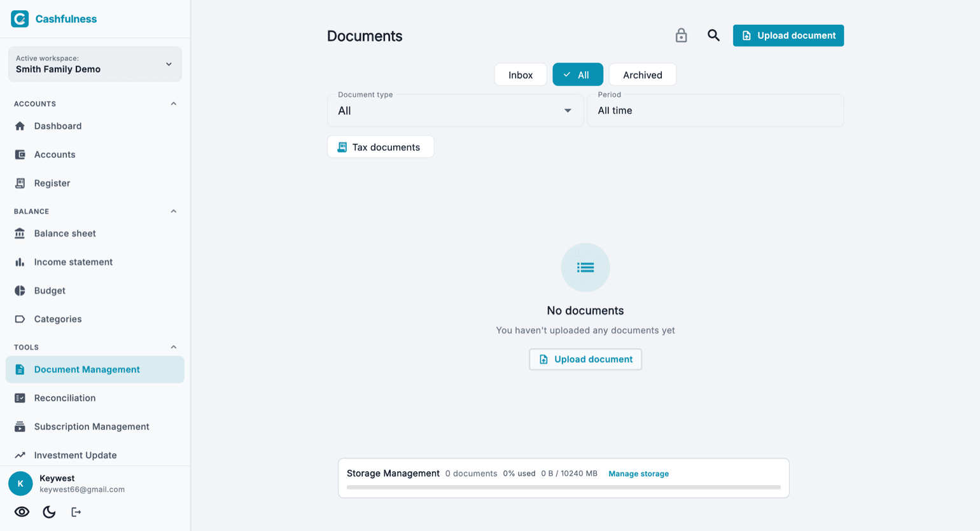This screenshot has width=980, height=531.
Task: Collapse the ACCOUNTS section chevron
Action: coord(173,104)
